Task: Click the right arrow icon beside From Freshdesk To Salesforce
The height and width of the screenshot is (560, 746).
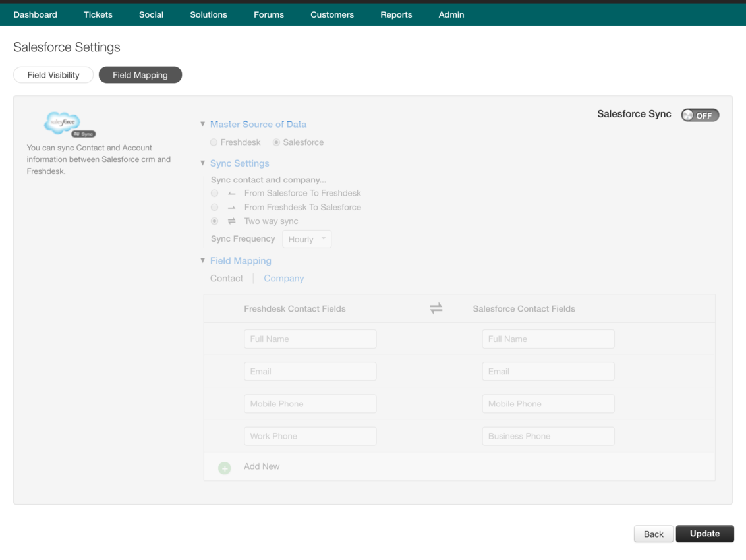Action: 231,206
